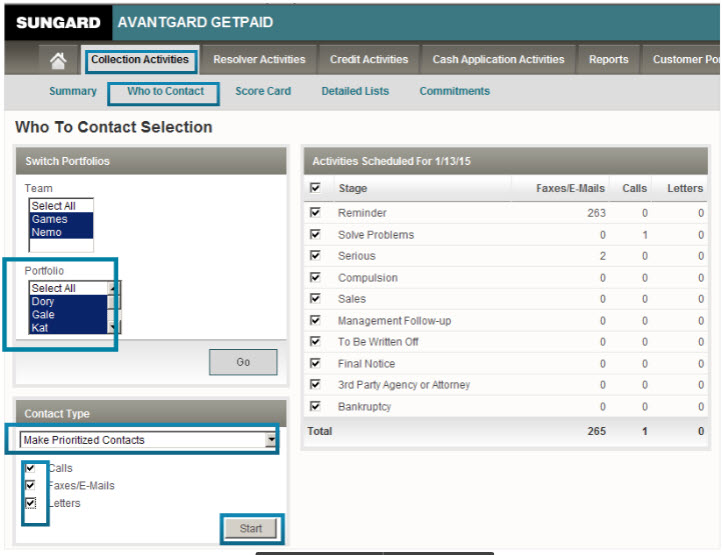This screenshot has height=555, width=723.
Task: Toggle the Faxes/E-Mails contact type checkbox
Action: pyautogui.click(x=30, y=485)
